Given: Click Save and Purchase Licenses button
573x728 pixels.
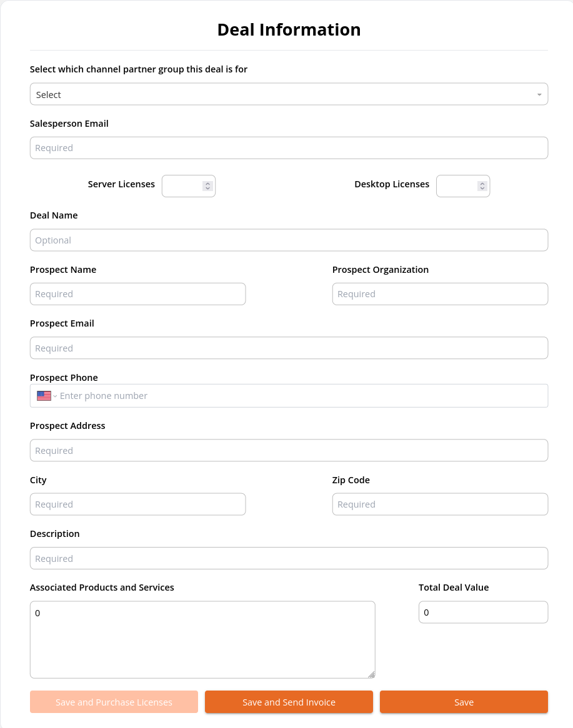Looking at the screenshot, I should pyautogui.click(x=114, y=702).
